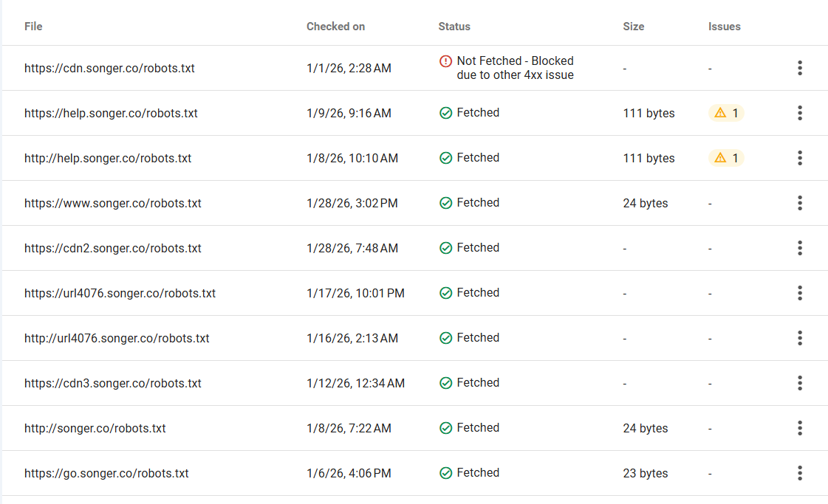Expand options menu for http://songer.co row
Image resolution: width=828 pixels, height=504 pixels.
tap(800, 428)
